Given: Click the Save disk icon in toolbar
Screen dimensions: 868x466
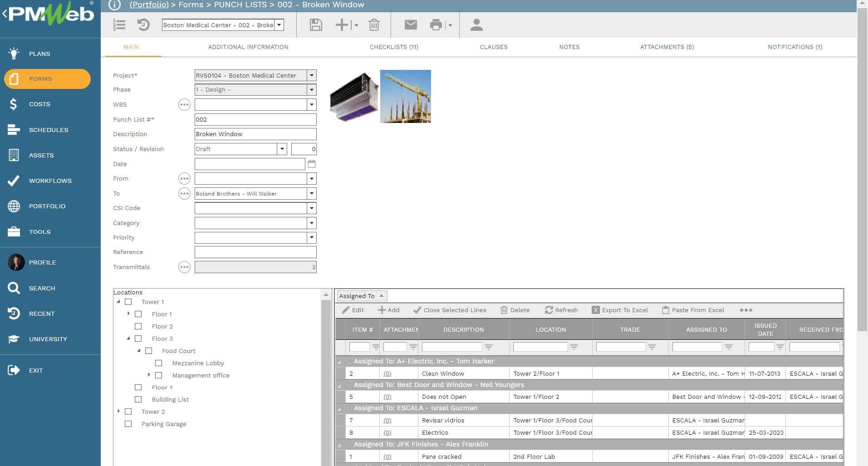Looking at the screenshot, I should pos(316,25).
